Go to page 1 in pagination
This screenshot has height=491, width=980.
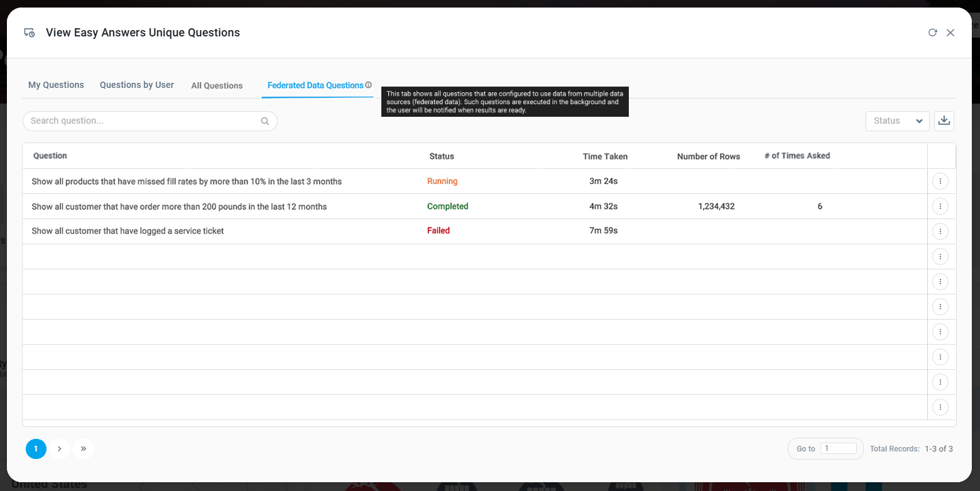(36, 449)
